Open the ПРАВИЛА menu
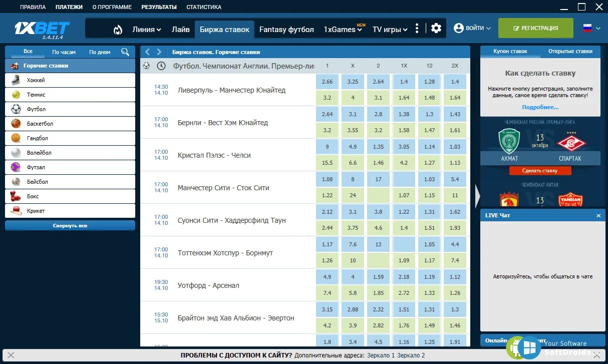 [33, 7]
